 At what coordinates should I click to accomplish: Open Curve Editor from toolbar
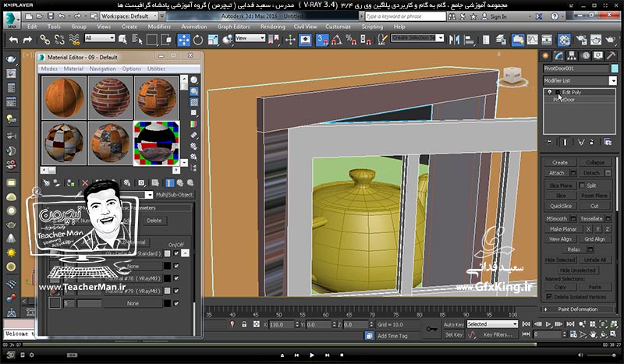(533, 40)
